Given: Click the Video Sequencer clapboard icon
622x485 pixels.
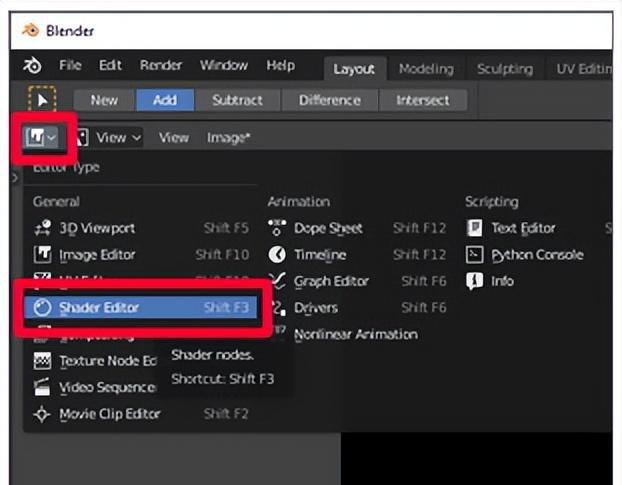Looking at the screenshot, I should pyautogui.click(x=42, y=387).
